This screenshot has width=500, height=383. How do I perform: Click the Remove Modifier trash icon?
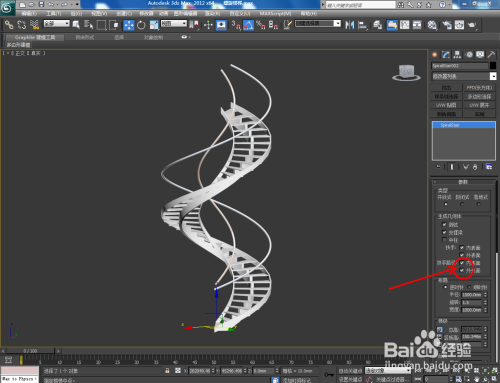475,167
